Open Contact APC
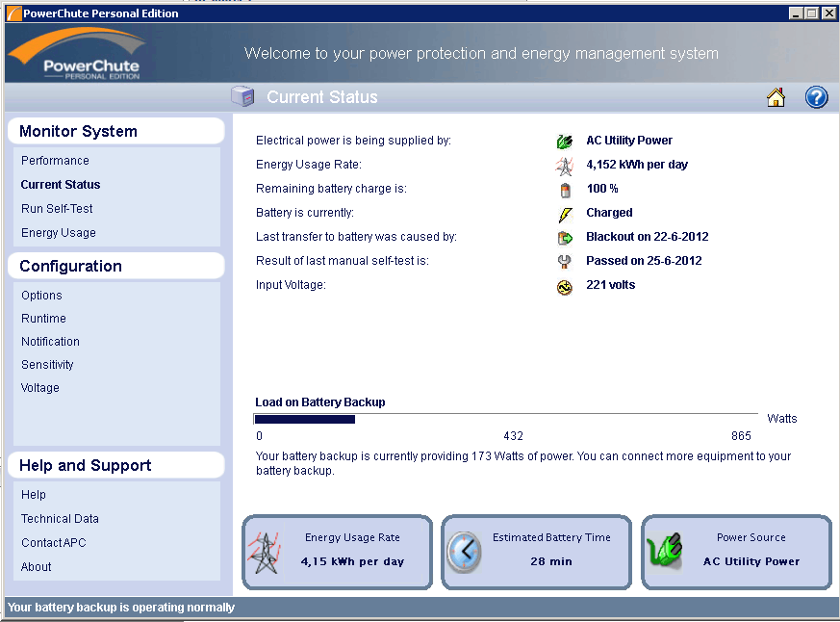840x622 pixels. (x=54, y=543)
